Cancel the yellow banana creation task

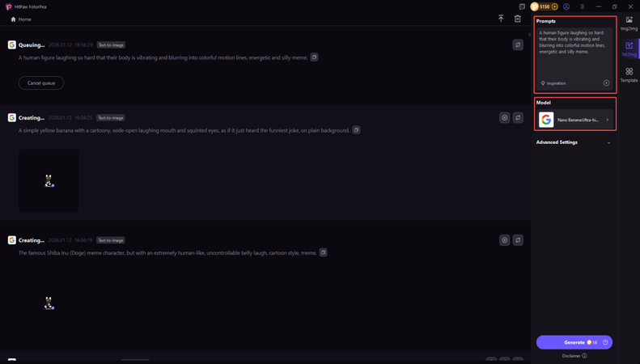(504, 118)
